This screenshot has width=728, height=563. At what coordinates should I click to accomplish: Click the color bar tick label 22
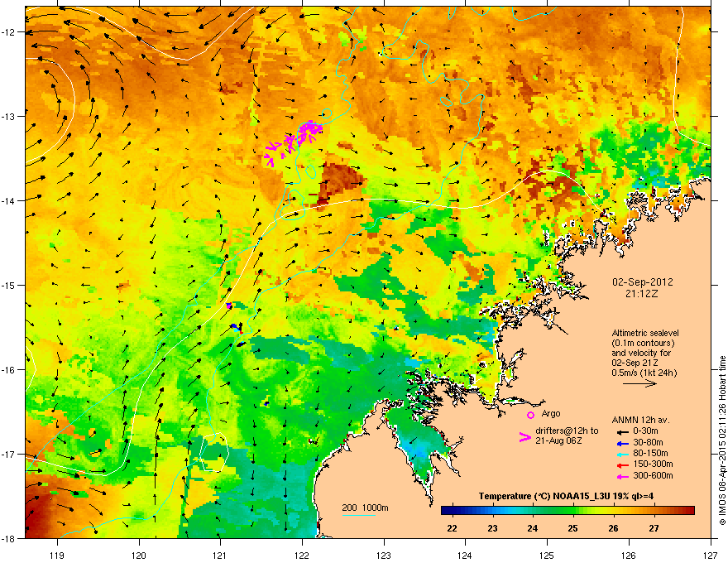pyautogui.click(x=452, y=528)
